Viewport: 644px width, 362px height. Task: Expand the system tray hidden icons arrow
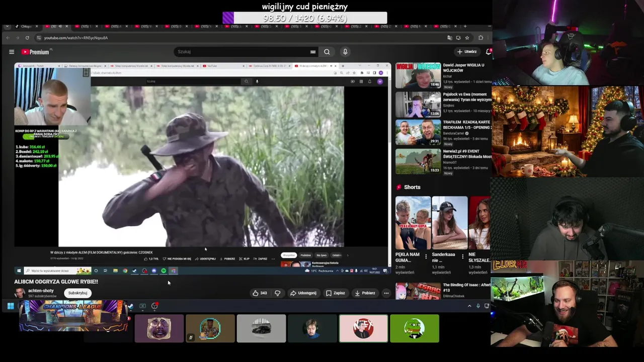point(469,306)
